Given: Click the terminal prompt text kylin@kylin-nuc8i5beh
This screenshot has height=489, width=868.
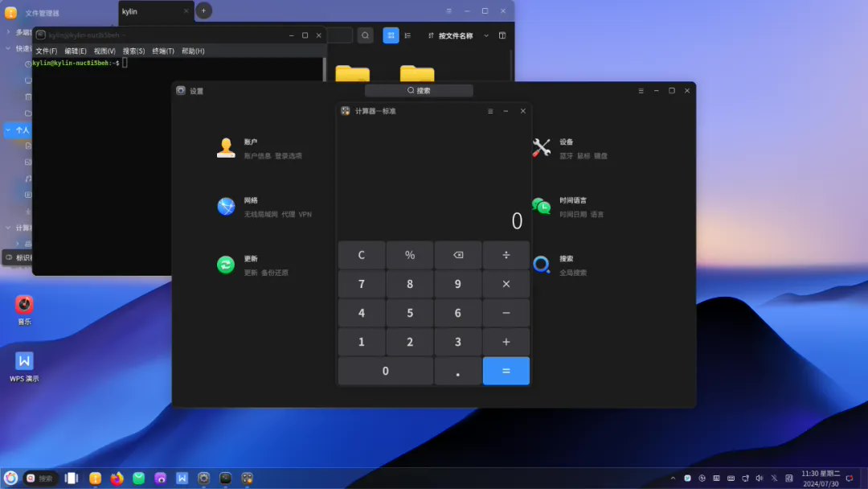Looking at the screenshot, I should [71, 63].
